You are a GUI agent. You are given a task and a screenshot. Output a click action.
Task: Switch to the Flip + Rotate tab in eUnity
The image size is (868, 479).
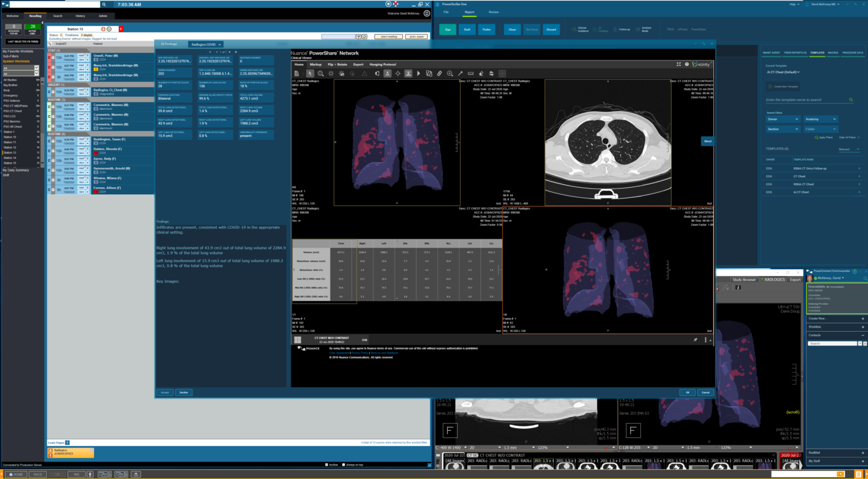337,65
